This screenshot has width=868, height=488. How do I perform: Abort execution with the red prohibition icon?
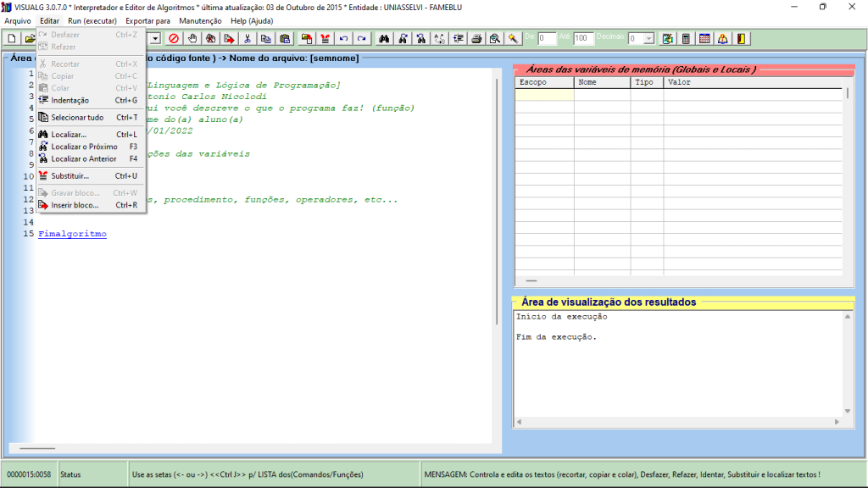pos(174,38)
